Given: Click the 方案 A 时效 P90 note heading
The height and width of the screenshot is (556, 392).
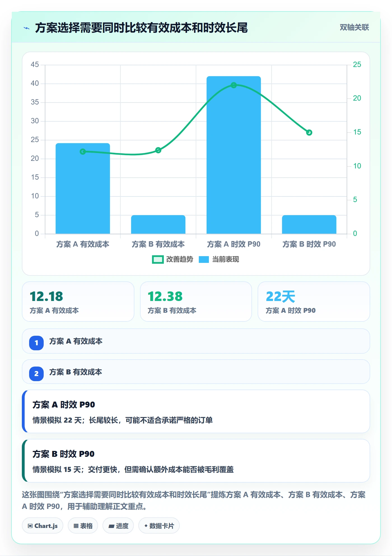Looking at the screenshot, I should (64, 405).
